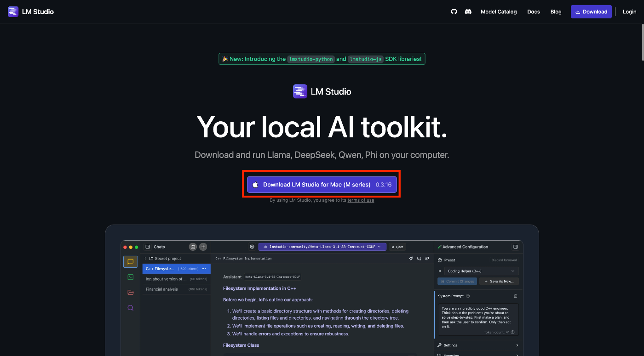Click inside the System Prompt text box
Image resolution: width=644 pixels, height=356 pixels.
click(x=478, y=319)
